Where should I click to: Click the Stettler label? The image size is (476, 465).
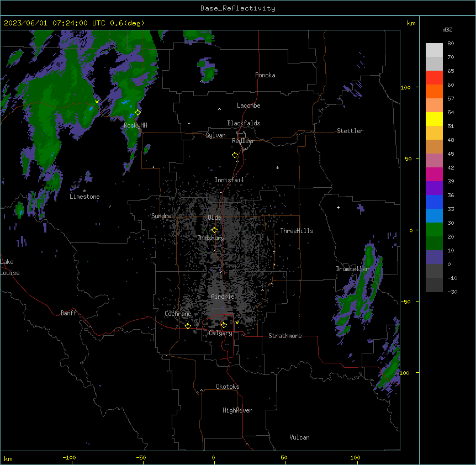pos(350,131)
